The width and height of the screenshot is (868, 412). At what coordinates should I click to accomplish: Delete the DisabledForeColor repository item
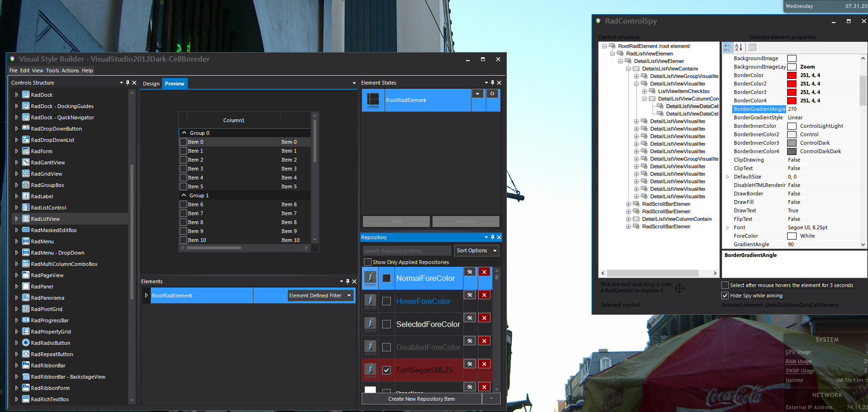(484, 341)
